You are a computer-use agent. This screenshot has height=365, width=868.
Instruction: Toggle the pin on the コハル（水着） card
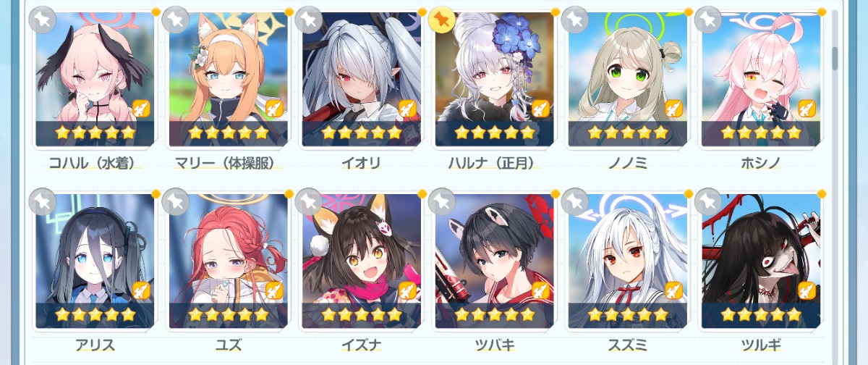pyautogui.click(x=43, y=20)
